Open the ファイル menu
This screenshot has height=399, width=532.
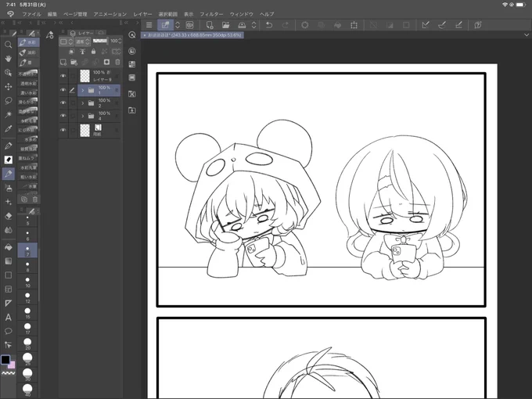click(31, 14)
